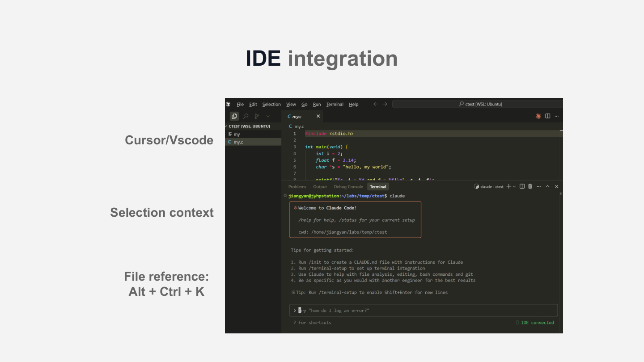Image resolution: width=644 pixels, height=362 pixels.
Task: Open the Source Control view icon
Action: point(257,116)
